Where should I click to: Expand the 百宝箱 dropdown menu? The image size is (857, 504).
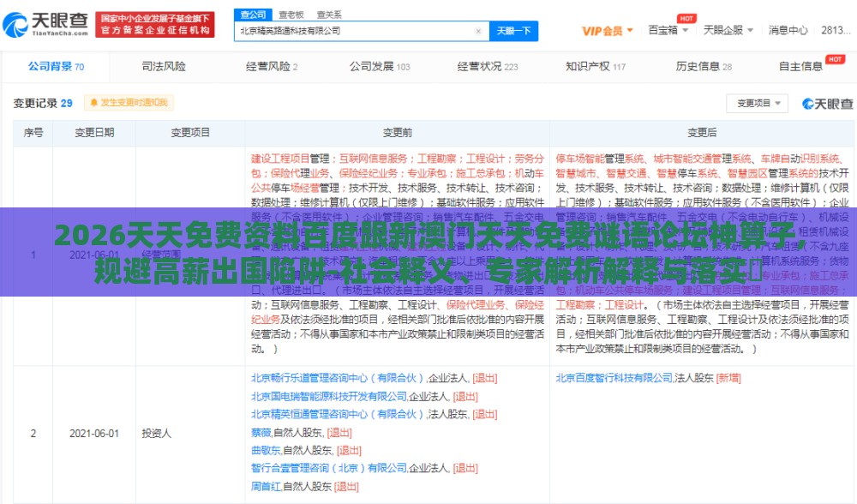point(668,30)
